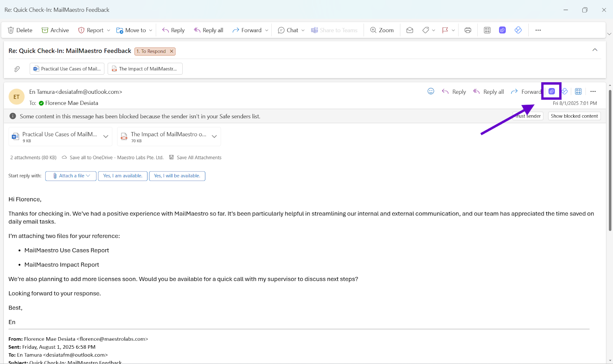Archive this email from the toolbar
Viewport: 613px width, 364px height.
point(55,30)
